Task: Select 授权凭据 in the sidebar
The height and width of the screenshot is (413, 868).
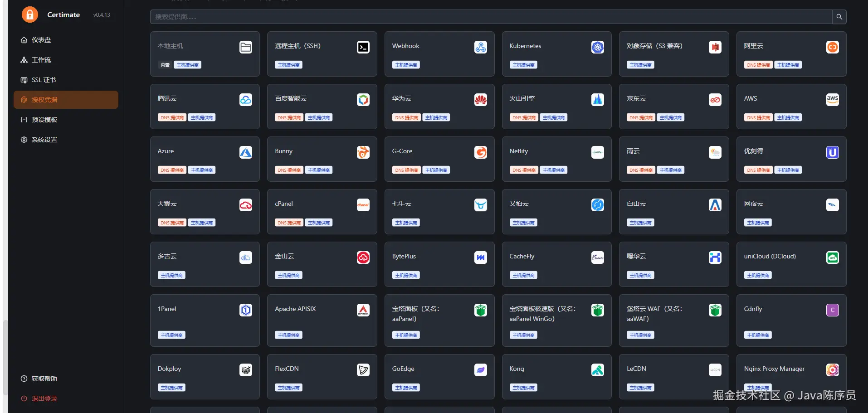Action: [66, 100]
